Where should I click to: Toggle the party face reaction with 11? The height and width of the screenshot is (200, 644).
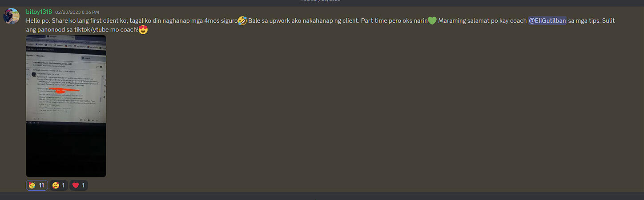click(37, 185)
